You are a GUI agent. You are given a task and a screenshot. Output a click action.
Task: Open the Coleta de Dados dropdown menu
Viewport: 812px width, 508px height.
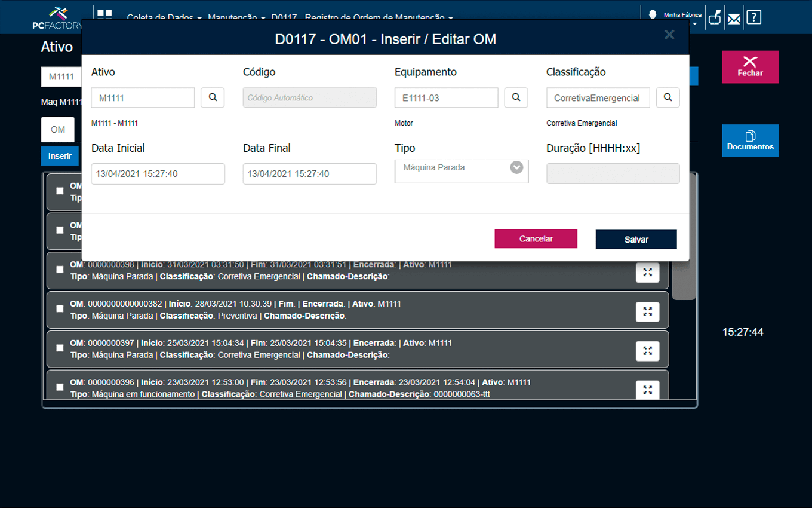tap(164, 18)
